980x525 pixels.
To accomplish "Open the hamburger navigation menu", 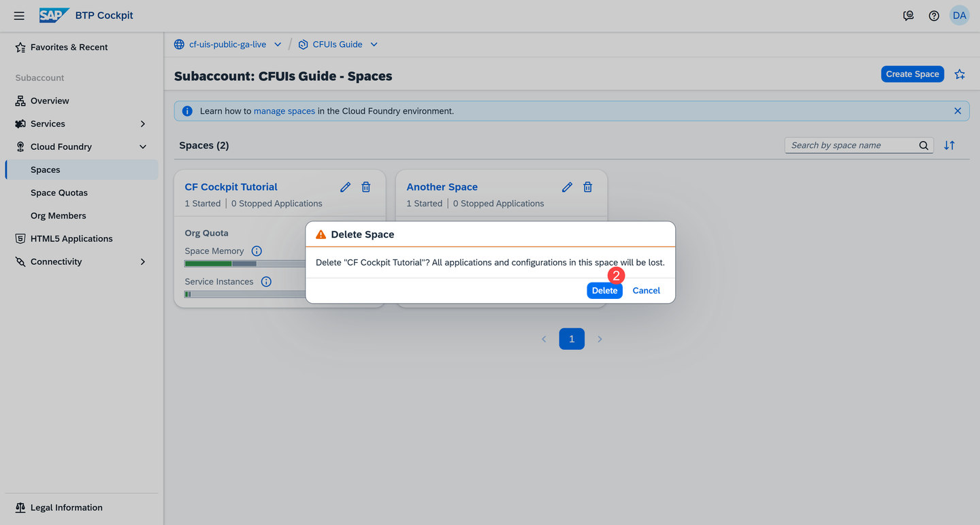I will [19, 16].
